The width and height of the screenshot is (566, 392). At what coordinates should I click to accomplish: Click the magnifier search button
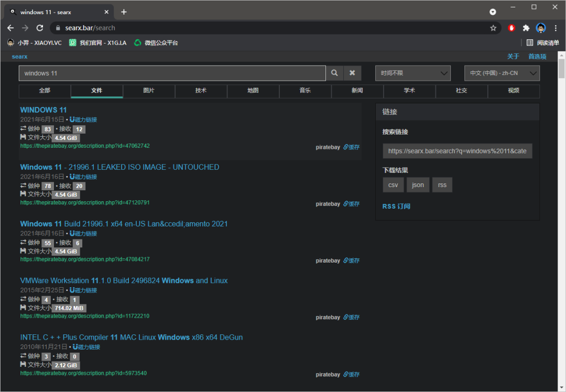(334, 73)
